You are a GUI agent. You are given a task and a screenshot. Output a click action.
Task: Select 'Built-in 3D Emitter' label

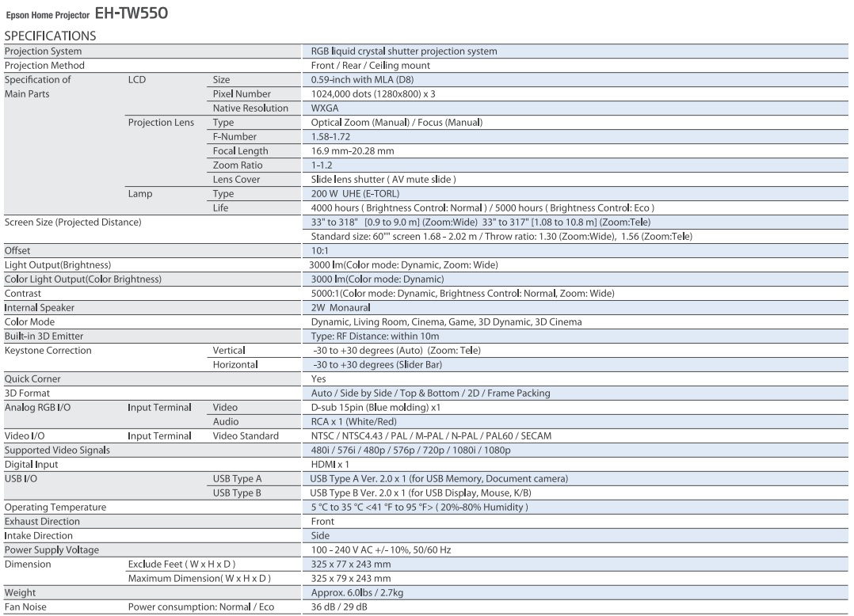pyautogui.click(x=44, y=337)
